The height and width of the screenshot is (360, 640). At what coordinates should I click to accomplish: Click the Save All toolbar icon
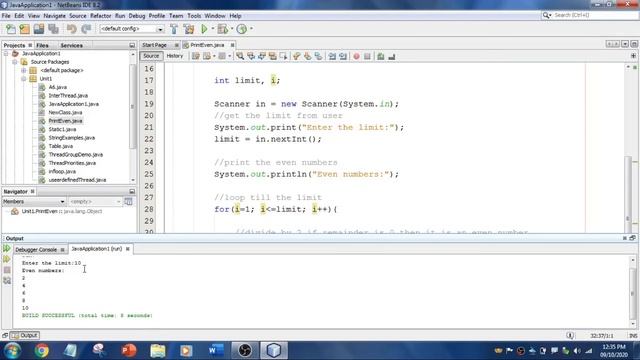(53, 29)
